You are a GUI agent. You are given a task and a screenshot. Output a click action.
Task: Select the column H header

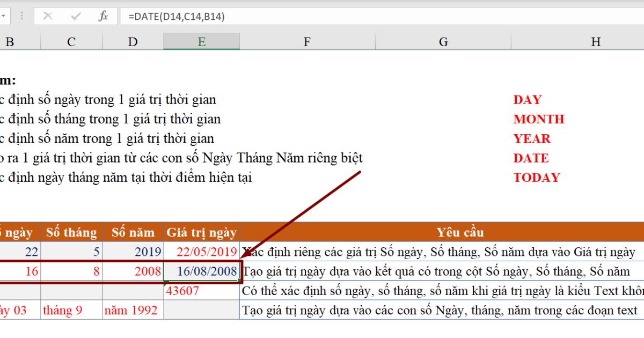(595, 41)
